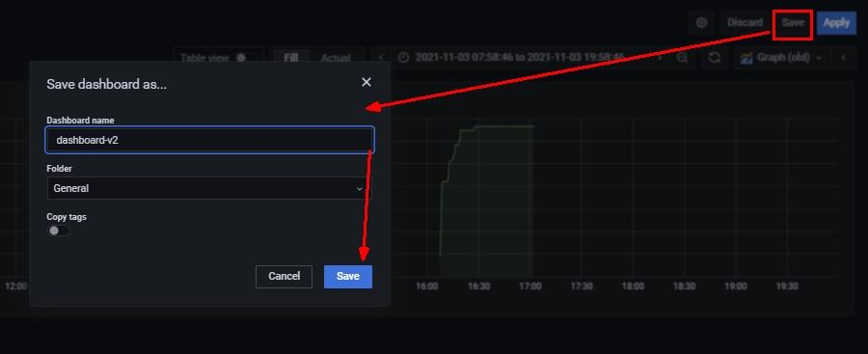Toggle the Copy tags switch
Screen dimensions: 868x354
[59, 231]
